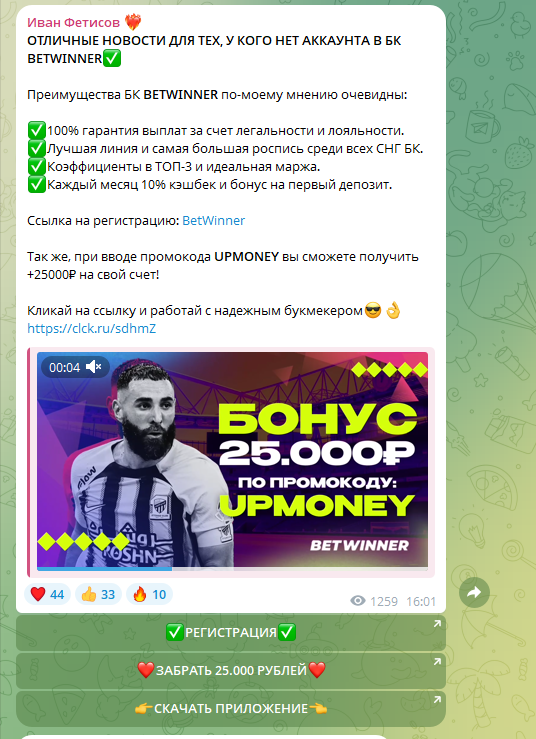Click external arrow on РЕГИСТРАЦИЯ button
Viewport: 536px width, 739px height.
tap(437, 624)
